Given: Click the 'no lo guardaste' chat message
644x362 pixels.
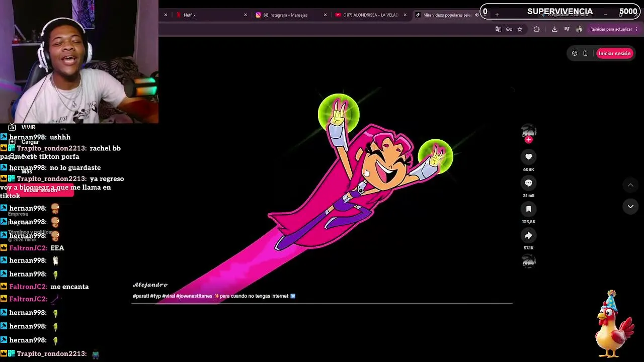Looking at the screenshot, I should [x=75, y=168].
